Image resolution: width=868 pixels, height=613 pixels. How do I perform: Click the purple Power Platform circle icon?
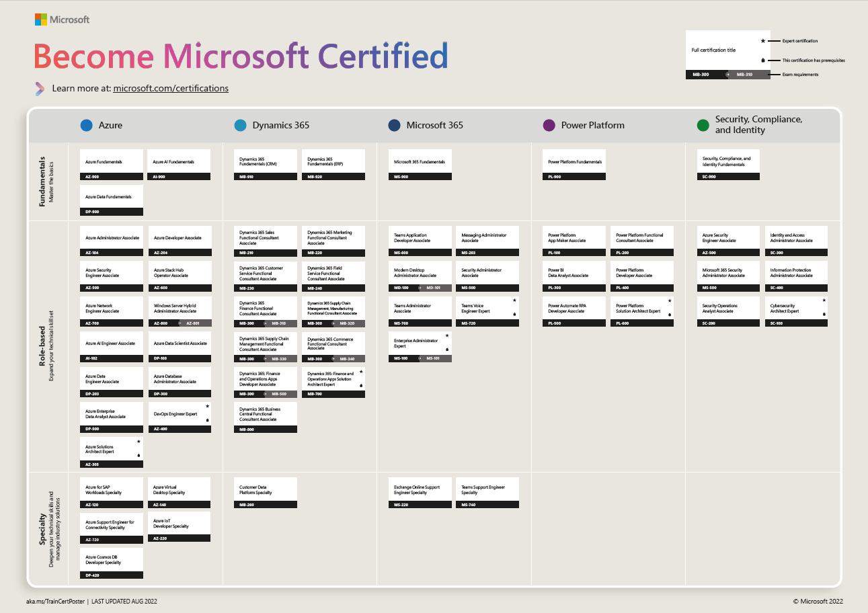549,125
